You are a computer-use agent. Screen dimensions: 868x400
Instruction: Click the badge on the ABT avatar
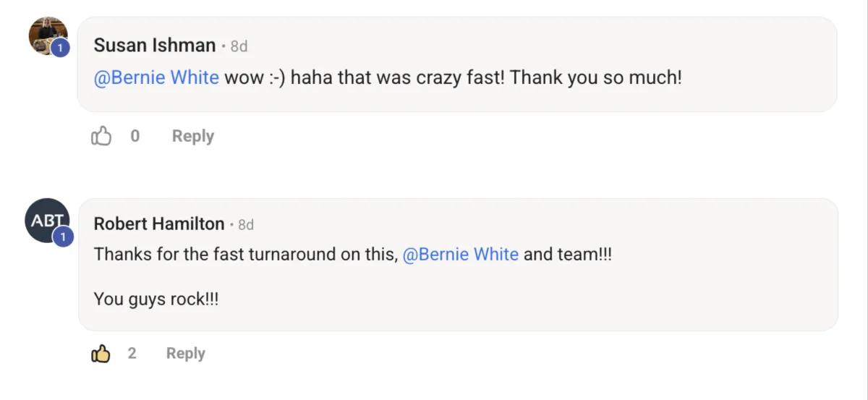tap(63, 237)
